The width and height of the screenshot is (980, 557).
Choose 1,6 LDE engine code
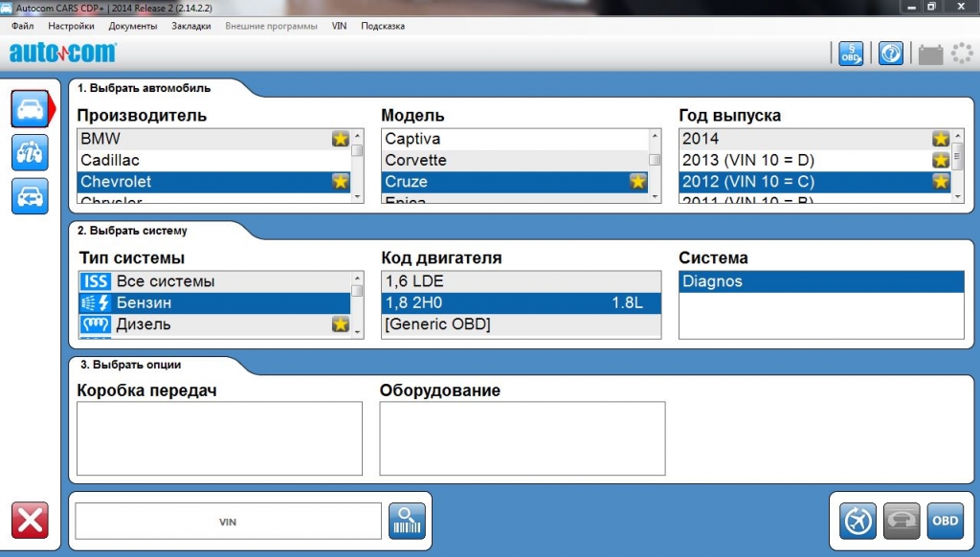(x=413, y=281)
